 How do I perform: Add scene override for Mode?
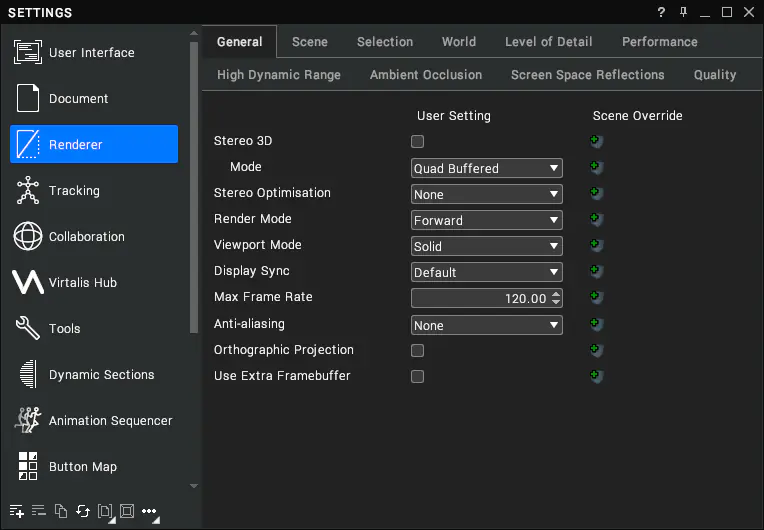click(596, 168)
